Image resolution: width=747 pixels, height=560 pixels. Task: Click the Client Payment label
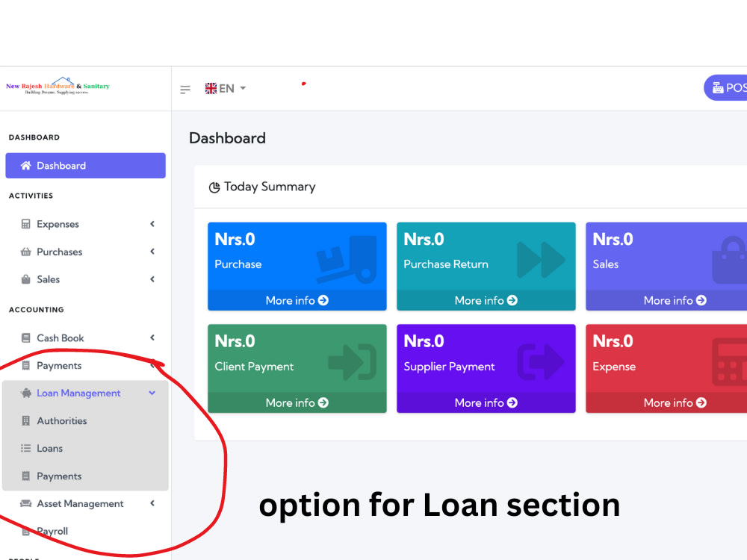254,366
